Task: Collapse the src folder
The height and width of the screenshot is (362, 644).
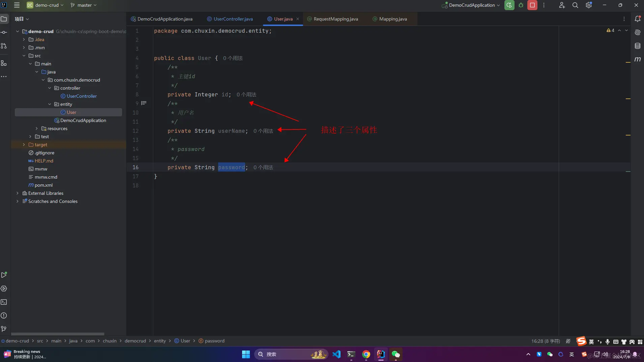Action: coord(24,56)
